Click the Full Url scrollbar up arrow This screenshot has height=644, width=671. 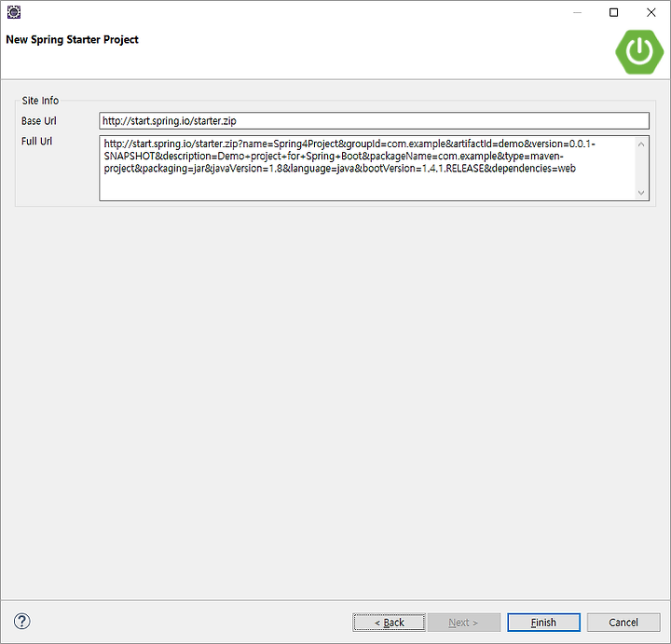[641, 144]
